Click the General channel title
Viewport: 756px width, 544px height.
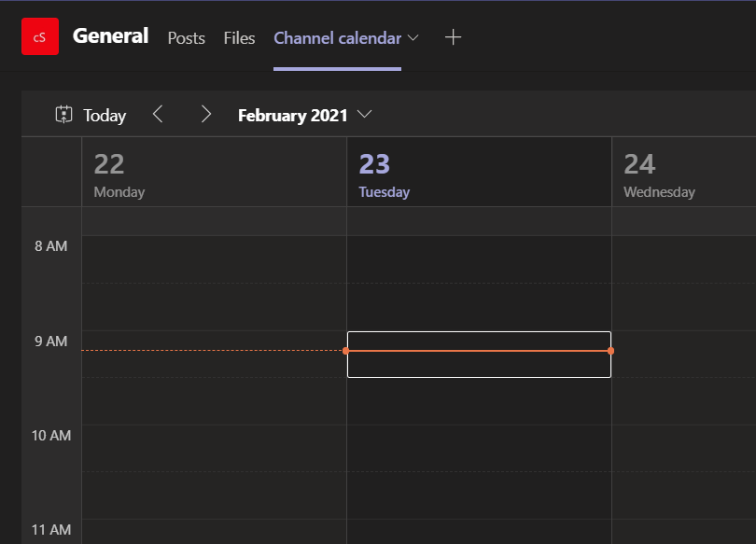[x=110, y=36]
